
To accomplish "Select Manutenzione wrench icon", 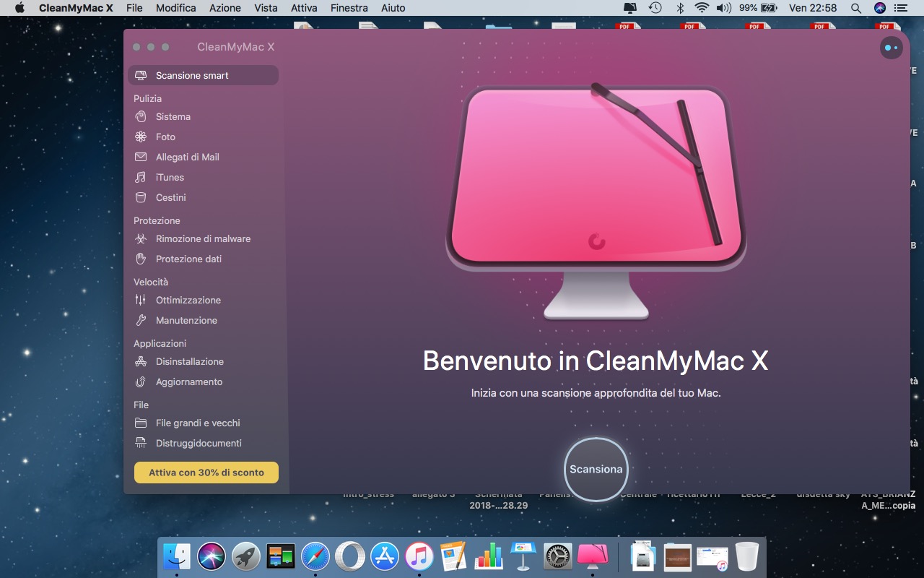I will tap(141, 320).
